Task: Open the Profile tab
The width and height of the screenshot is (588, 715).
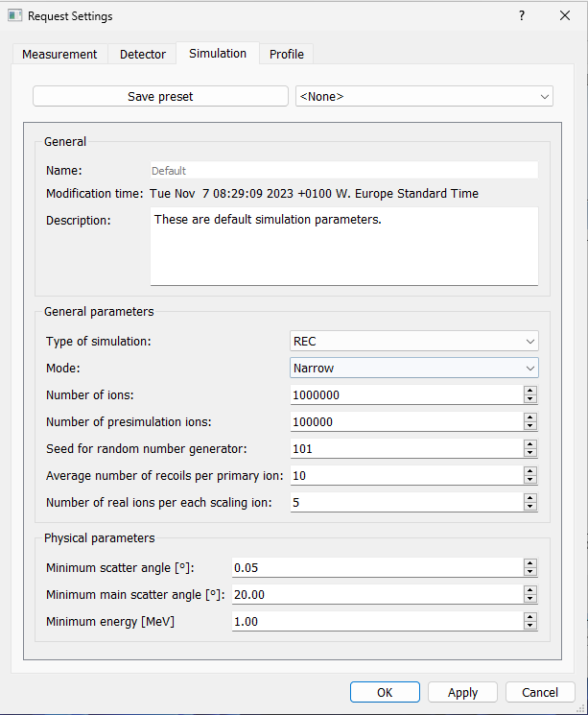Action: pos(286,55)
